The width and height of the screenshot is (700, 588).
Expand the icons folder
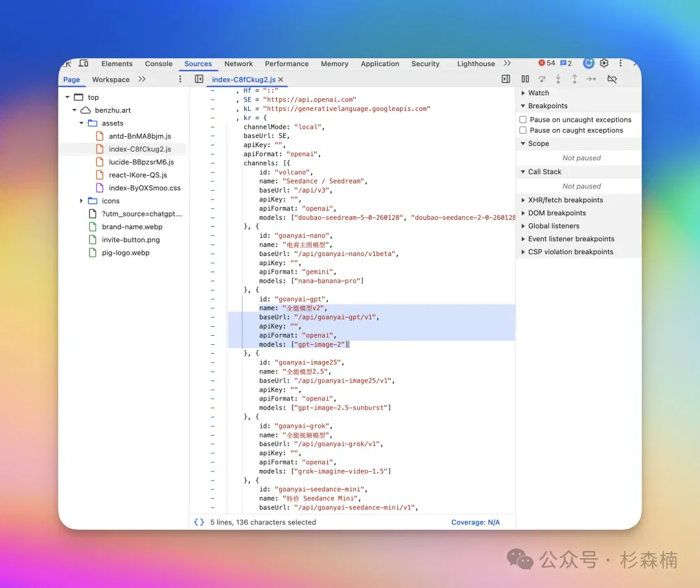(x=81, y=201)
